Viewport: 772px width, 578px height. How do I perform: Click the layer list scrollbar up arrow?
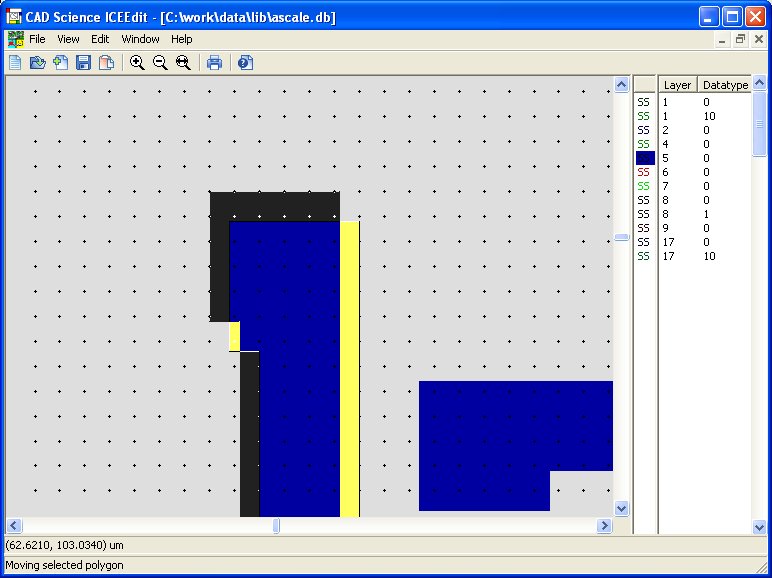coord(759,83)
